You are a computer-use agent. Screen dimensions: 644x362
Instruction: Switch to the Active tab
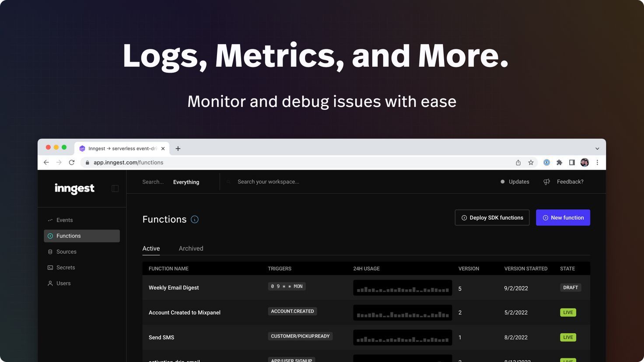(x=151, y=248)
